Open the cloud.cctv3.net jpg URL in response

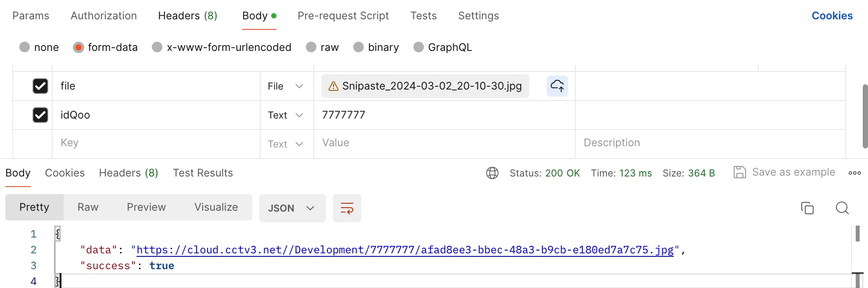pyautogui.click(x=405, y=250)
